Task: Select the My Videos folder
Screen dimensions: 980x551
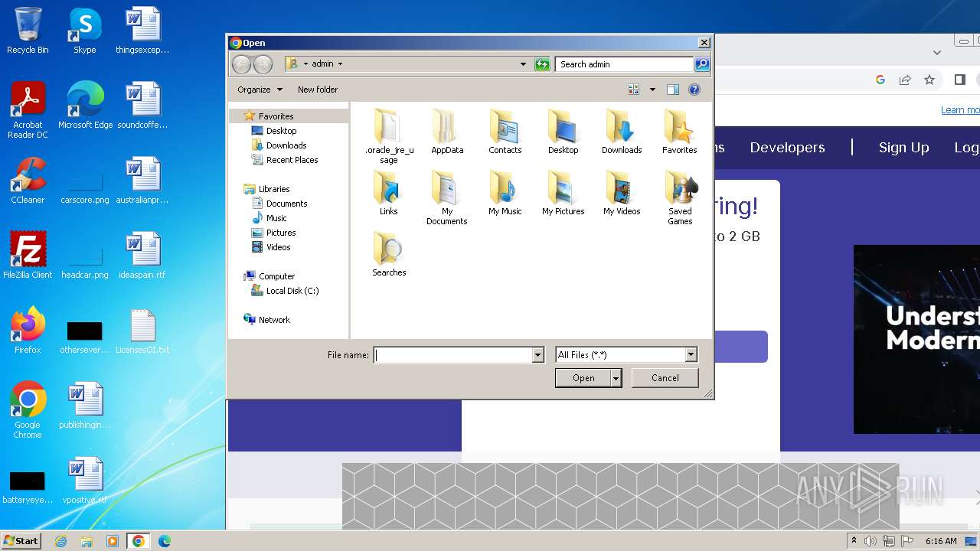Action: [x=622, y=193]
